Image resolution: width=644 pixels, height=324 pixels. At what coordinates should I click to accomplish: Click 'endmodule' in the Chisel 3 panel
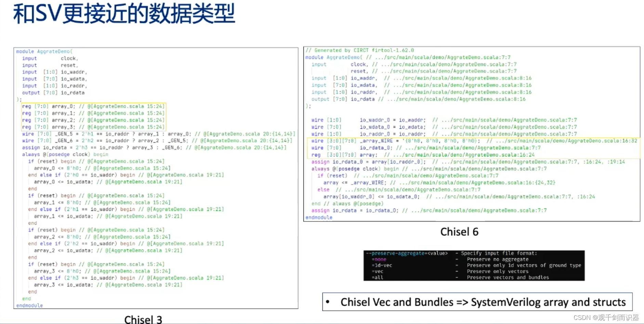(x=29, y=306)
